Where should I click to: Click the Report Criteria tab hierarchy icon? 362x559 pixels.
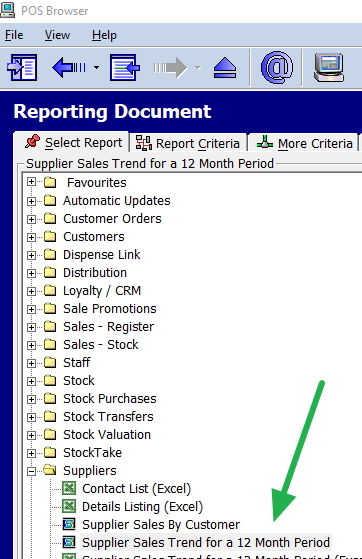[x=144, y=143]
